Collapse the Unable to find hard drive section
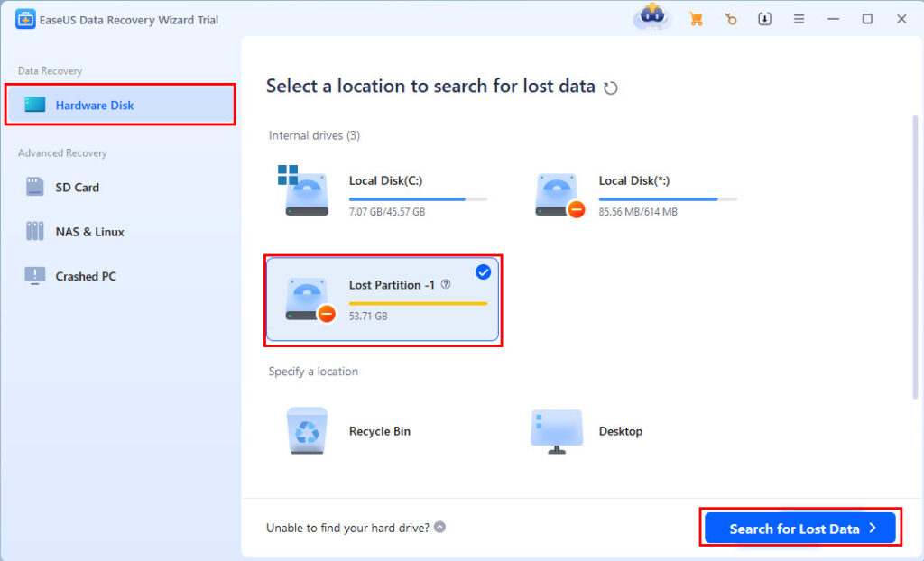This screenshot has width=924, height=561. [439, 527]
